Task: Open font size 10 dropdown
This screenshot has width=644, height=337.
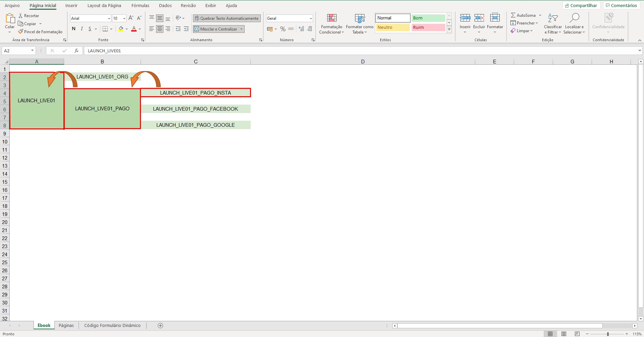Action: tap(124, 18)
